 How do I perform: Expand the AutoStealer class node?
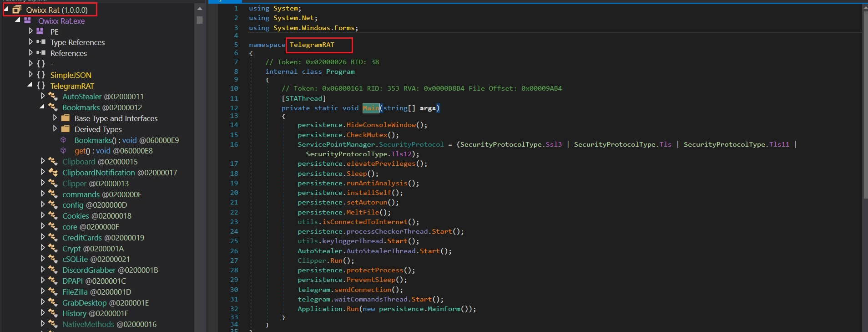coord(43,96)
